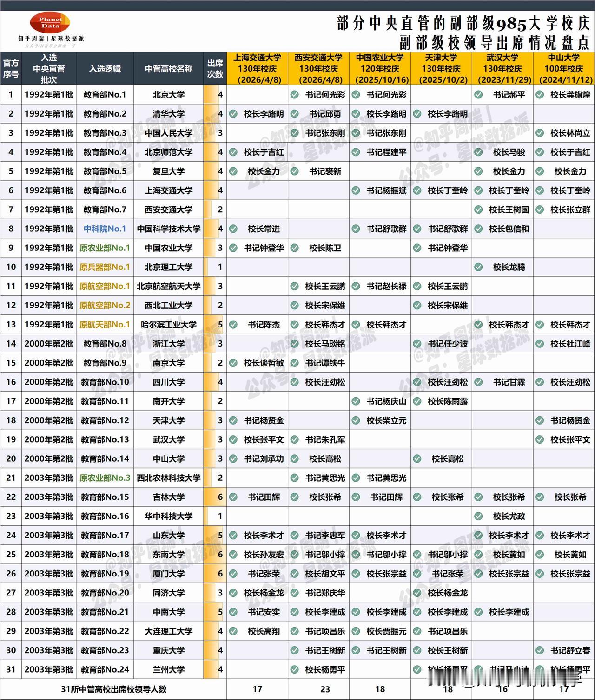Click the 武汉大学 130年校庆 column header

point(502,68)
